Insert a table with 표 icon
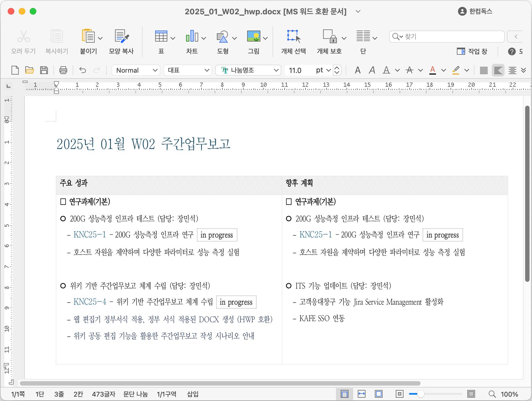This screenshot has width=532, height=401. click(x=161, y=37)
